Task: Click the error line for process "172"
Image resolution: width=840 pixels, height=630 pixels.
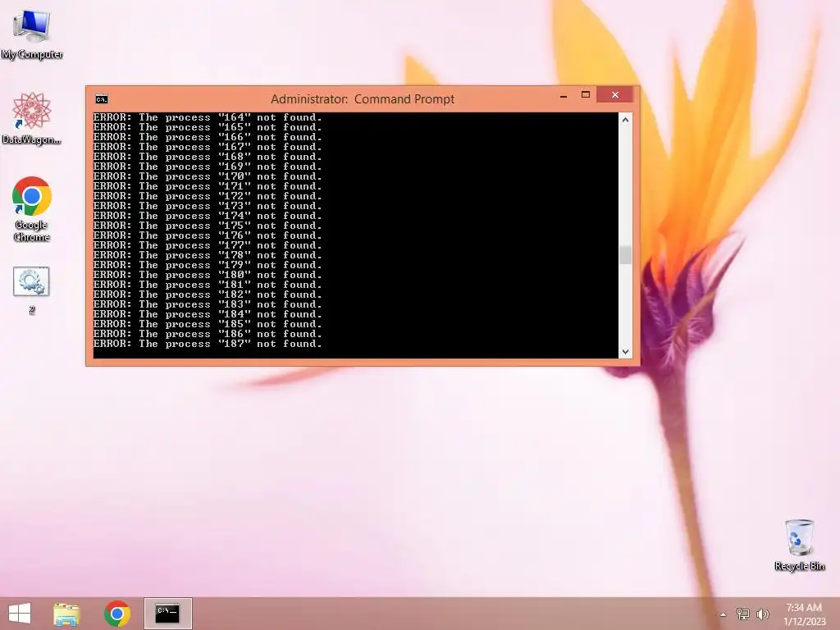Action: [x=208, y=196]
